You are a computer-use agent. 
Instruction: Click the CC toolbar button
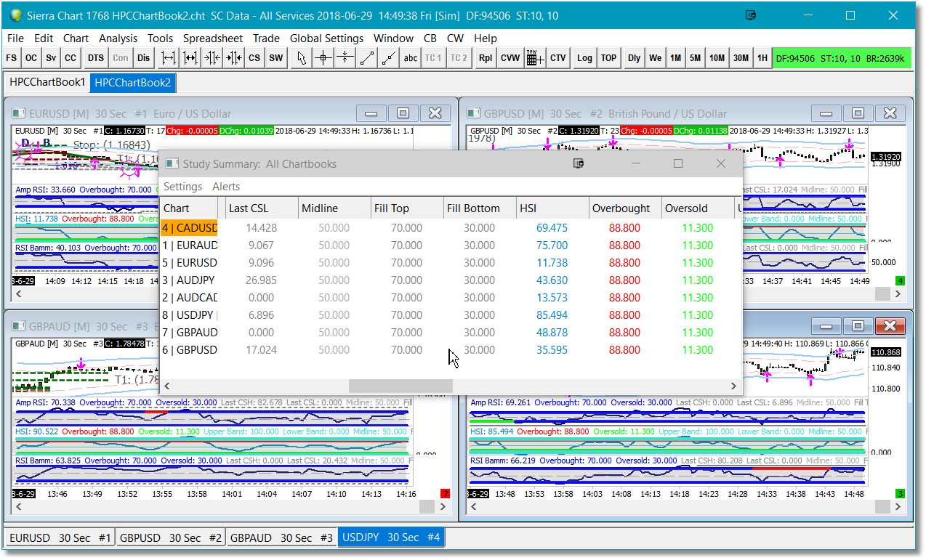tap(71, 58)
